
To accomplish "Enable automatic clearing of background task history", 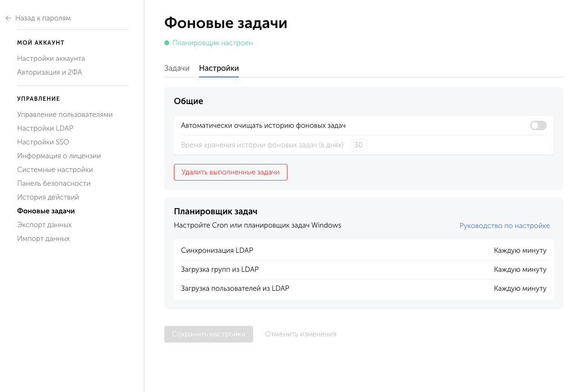I will point(538,125).
